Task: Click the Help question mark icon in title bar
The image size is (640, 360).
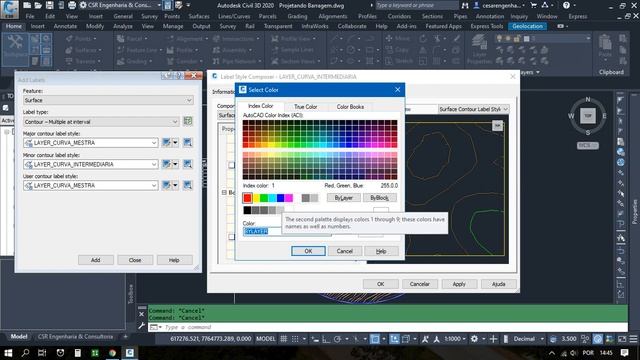Action: pyautogui.click(x=566, y=5)
